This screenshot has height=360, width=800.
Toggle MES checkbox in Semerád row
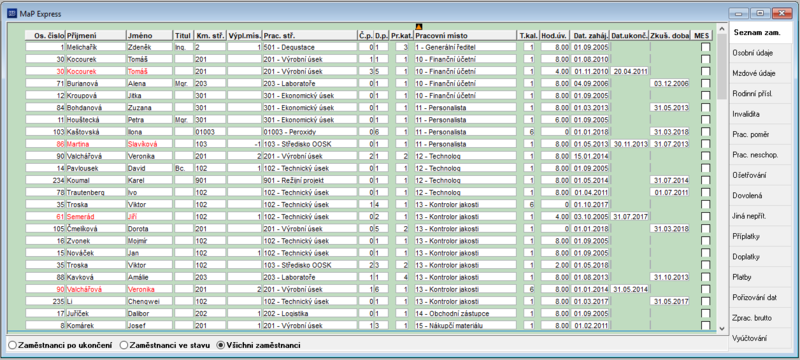click(x=705, y=217)
